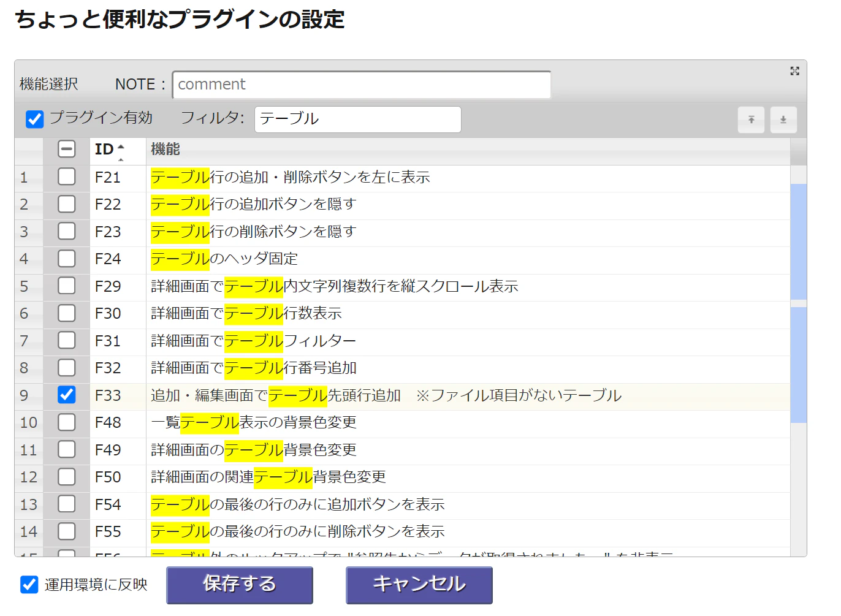Enable the F55 feature checkbox
The height and width of the screenshot is (616, 841).
tap(66, 531)
